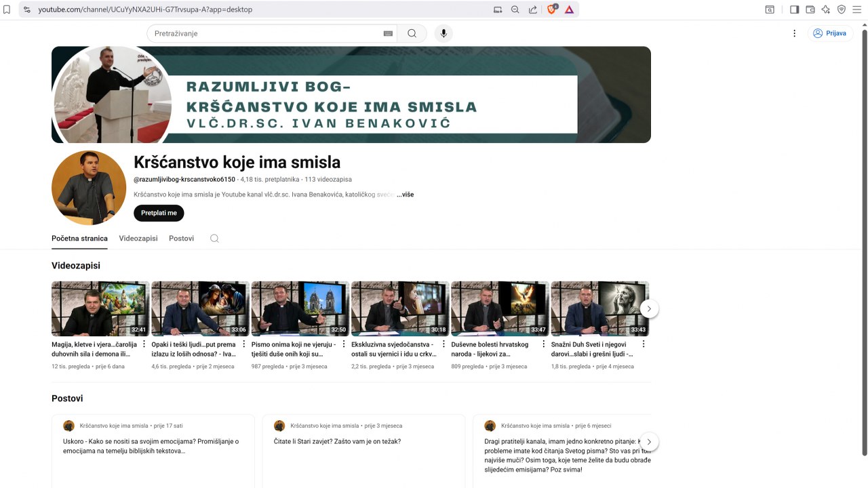Open the on-screen keyboard in search box
Image resolution: width=868 pixels, height=488 pixels.
[x=388, y=33]
